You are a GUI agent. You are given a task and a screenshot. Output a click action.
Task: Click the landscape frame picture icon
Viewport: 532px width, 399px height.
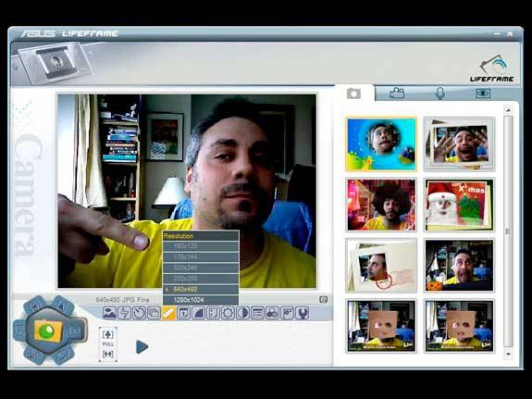pyautogui.click(x=109, y=313)
